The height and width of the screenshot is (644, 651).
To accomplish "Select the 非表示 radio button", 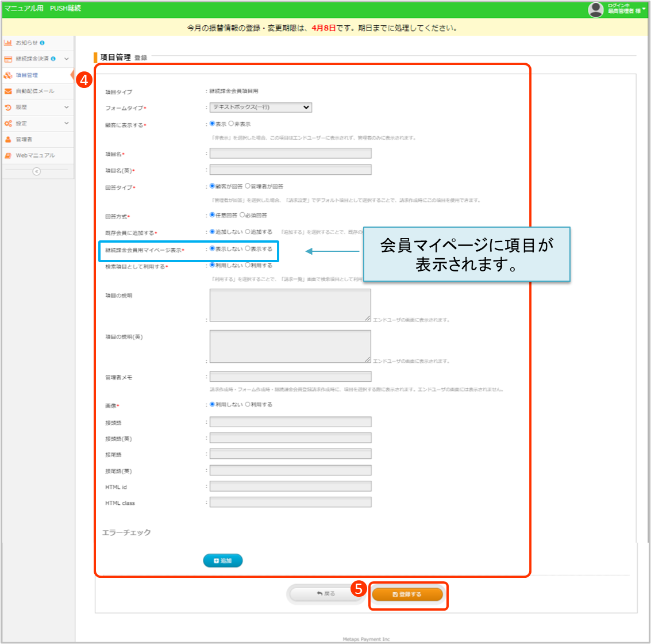I will [231, 124].
